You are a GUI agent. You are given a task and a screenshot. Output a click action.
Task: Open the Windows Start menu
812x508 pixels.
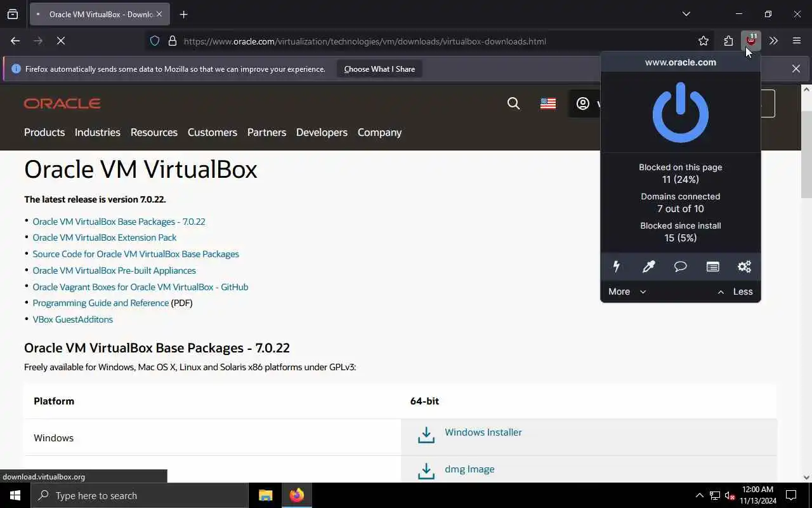(15, 495)
